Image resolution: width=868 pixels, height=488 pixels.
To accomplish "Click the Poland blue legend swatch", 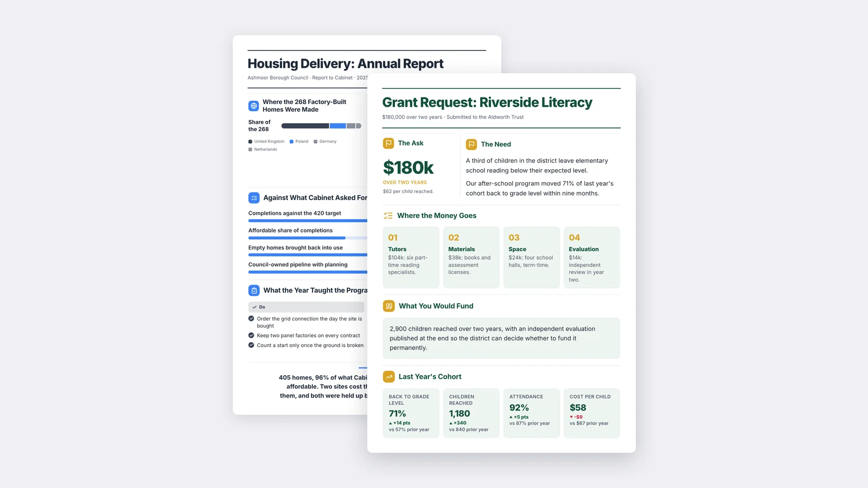I will (x=291, y=142).
